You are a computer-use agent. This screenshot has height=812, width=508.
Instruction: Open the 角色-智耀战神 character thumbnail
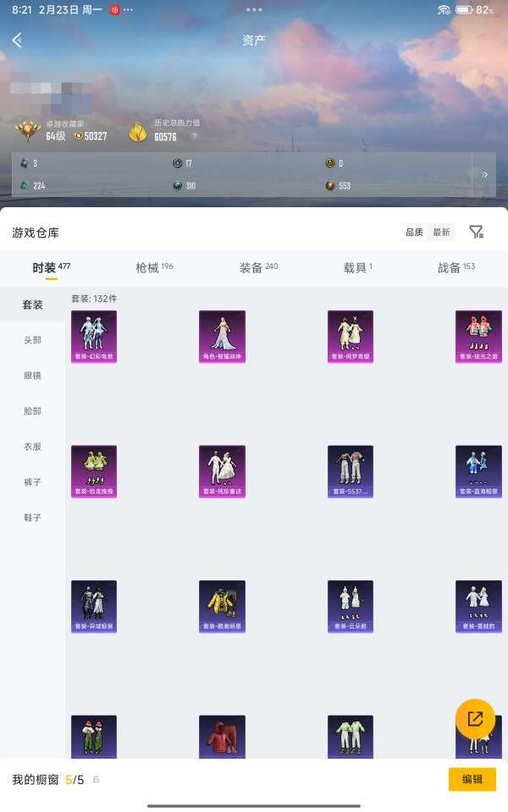[223, 337]
